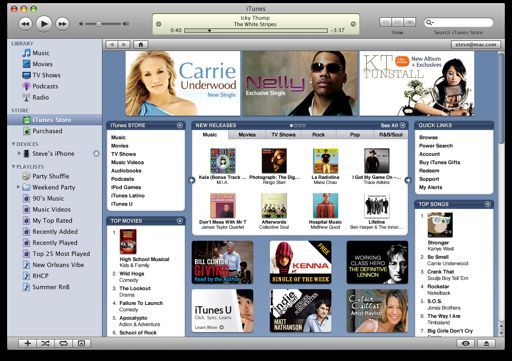Expand the Weekend Party folder
The height and width of the screenshot is (361, 512).
[18, 187]
